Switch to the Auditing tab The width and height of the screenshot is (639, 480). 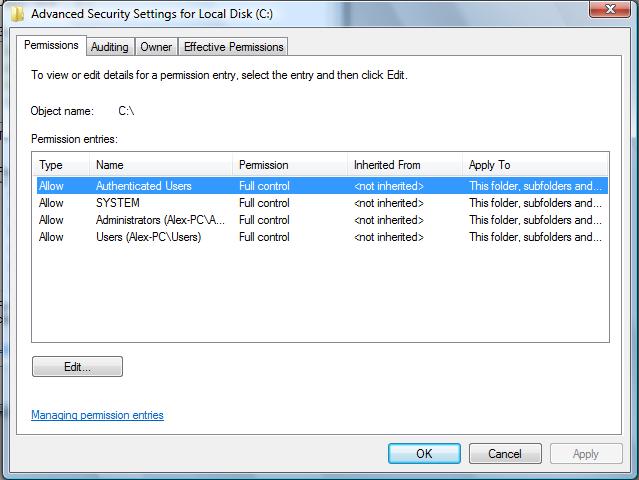(109, 47)
